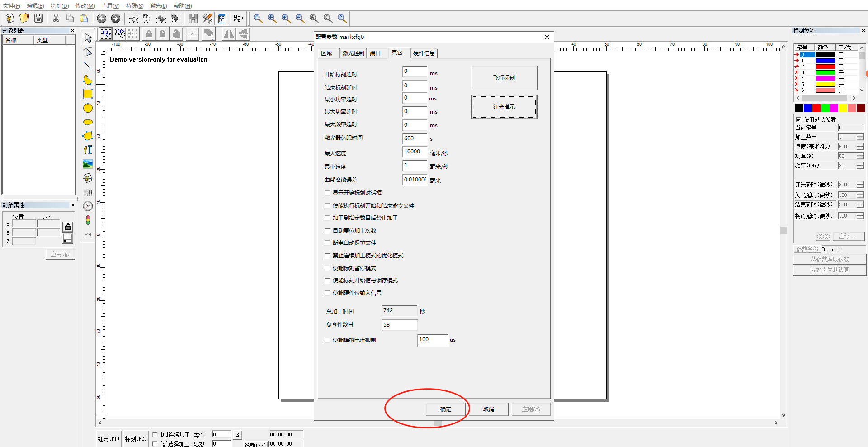Toggle the 使用默认参数 checkbox
Image resolution: width=868 pixels, height=447 pixels.
(x=798, y=119)
